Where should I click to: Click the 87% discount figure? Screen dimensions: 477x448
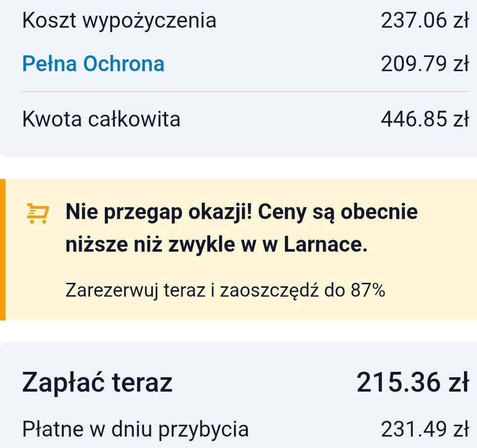tap(368, 290)
